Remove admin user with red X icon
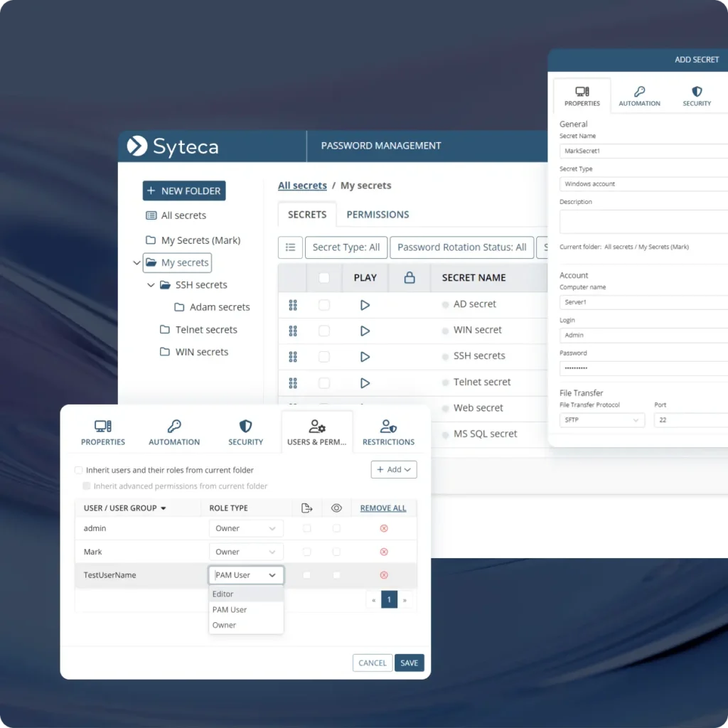Screen dimensions: 728x728 pos(384,528)
